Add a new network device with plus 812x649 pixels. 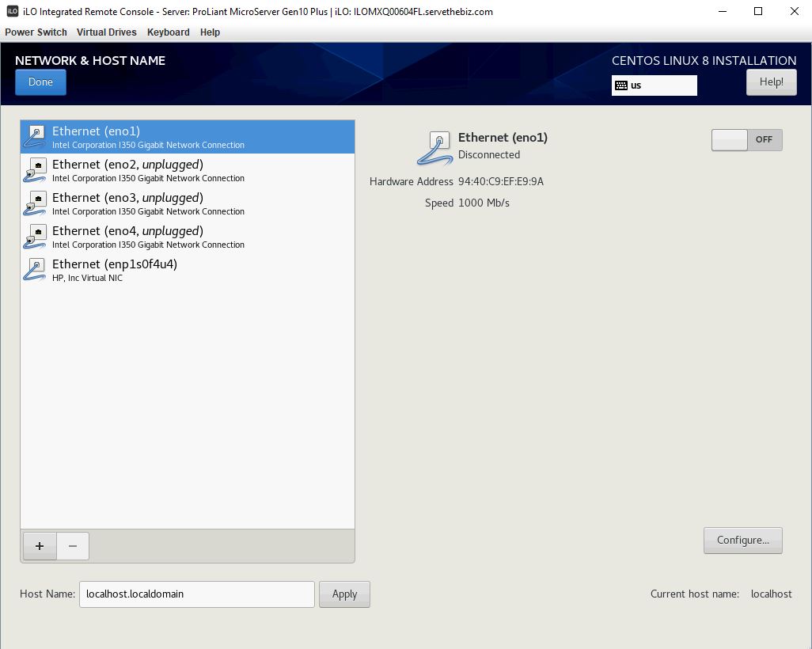coord(40,546)
